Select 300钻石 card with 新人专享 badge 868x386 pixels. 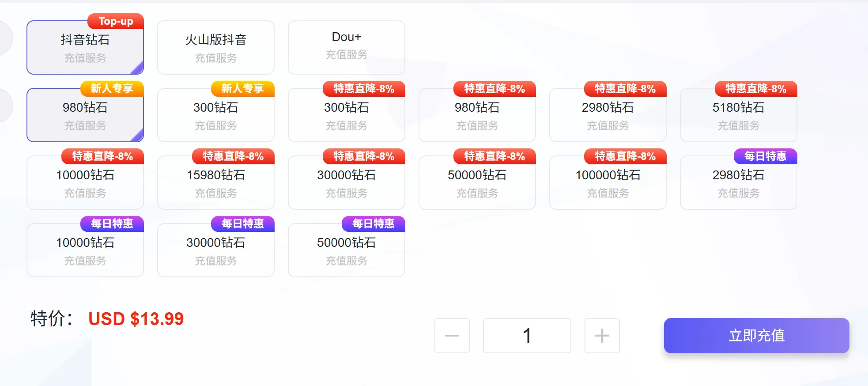tap(216, 115)
